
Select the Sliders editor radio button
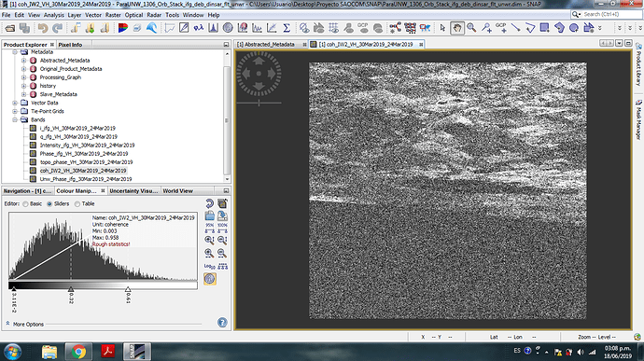pos(49,204)
